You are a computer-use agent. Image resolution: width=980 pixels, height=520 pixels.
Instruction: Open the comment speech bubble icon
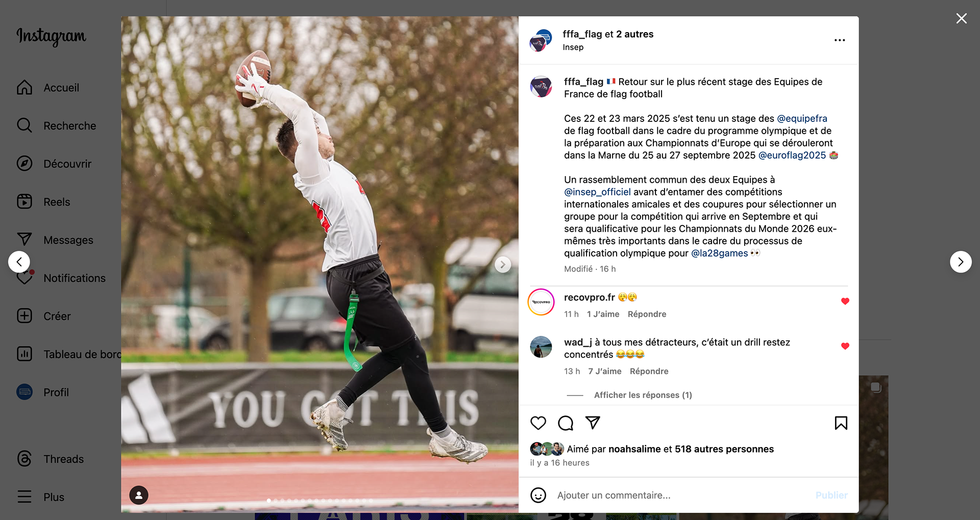(x=566, y=423)
